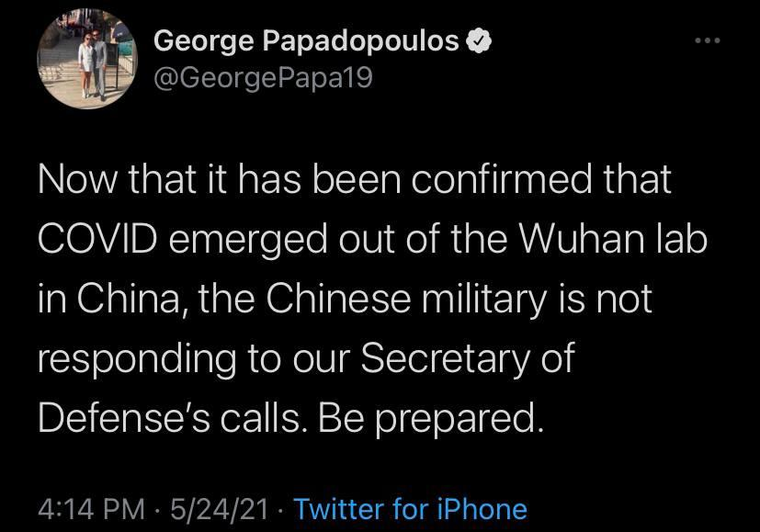The width and height of the screenshot is (760, 532).
Task: Click the George Papadopoulos display name
Action: (306, 41)
